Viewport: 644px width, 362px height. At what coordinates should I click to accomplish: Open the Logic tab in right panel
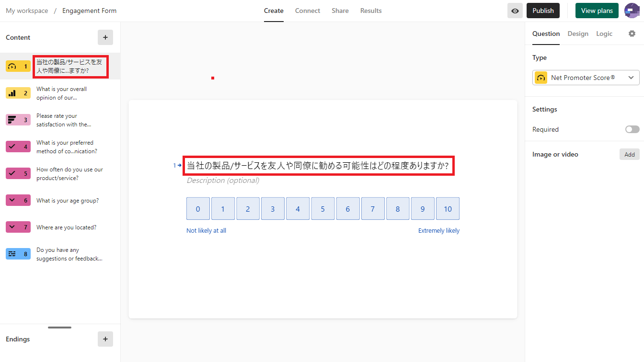(604, 34)
